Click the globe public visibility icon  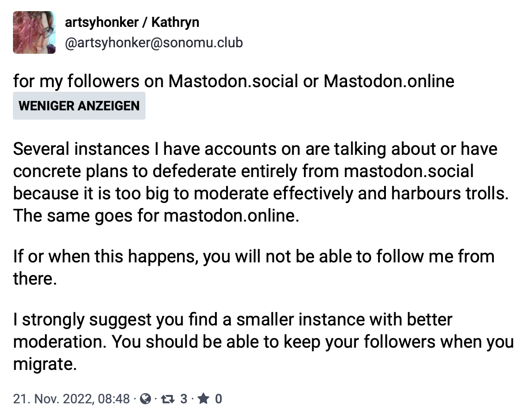point(145,398)
